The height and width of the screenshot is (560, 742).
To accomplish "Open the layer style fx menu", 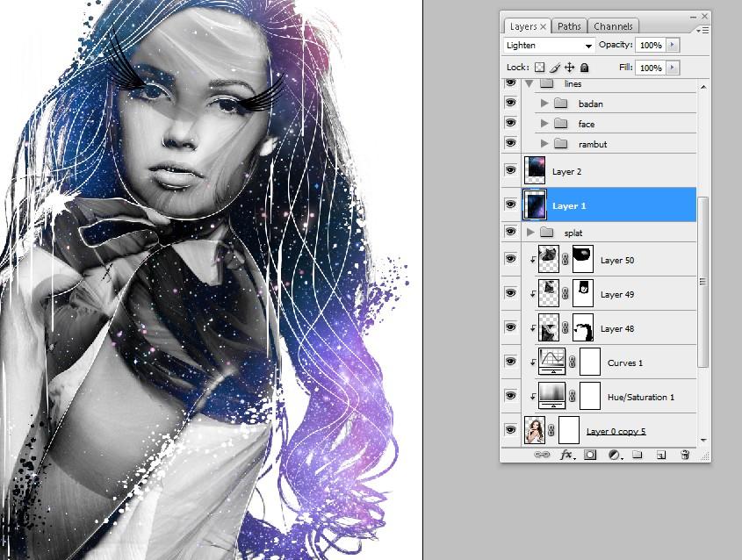I will click(567, 455).
